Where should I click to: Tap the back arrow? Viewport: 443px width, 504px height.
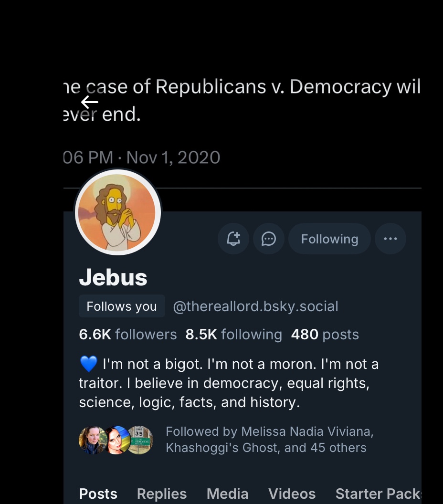coord(89,102)
